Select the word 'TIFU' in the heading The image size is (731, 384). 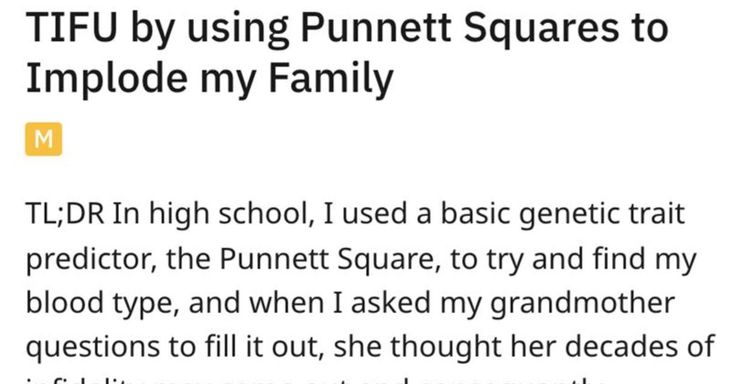coord(71,28)
